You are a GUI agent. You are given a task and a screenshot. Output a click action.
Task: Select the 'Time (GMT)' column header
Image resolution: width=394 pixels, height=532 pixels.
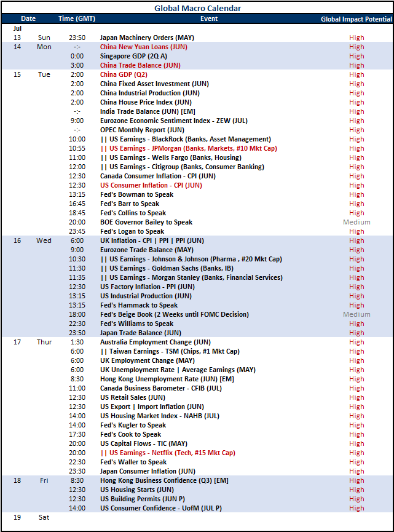click(x=77, y=18)
